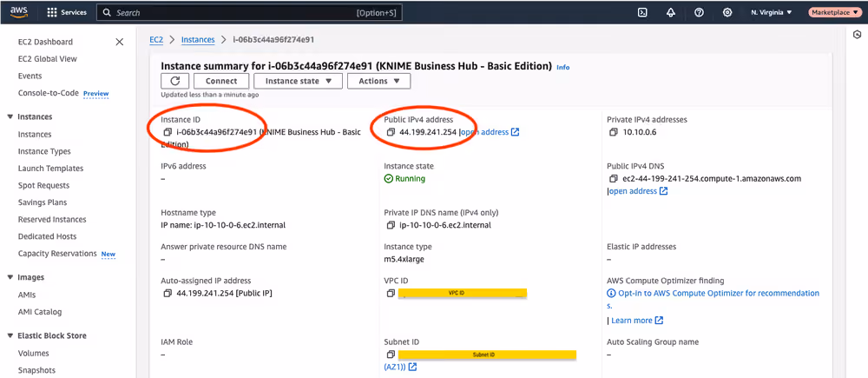Screen dimensions: 868x378
Task: Open Instance Types in sidebar
Action: (44, 151)
